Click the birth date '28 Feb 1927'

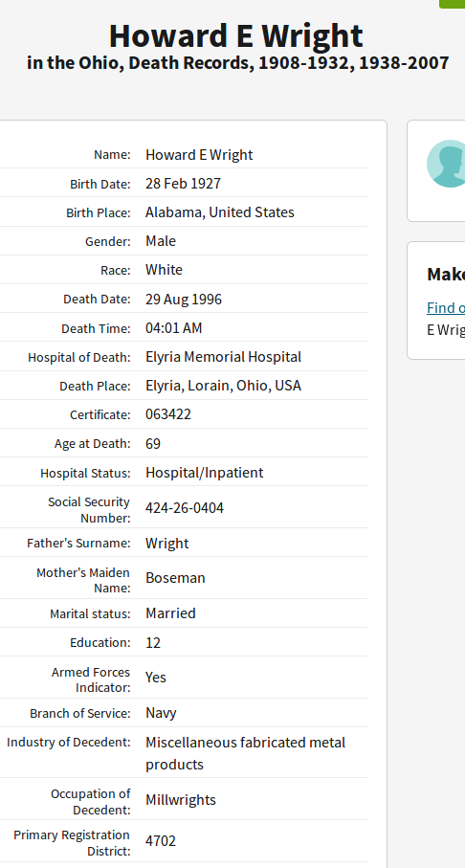click(x=184, y=183)
